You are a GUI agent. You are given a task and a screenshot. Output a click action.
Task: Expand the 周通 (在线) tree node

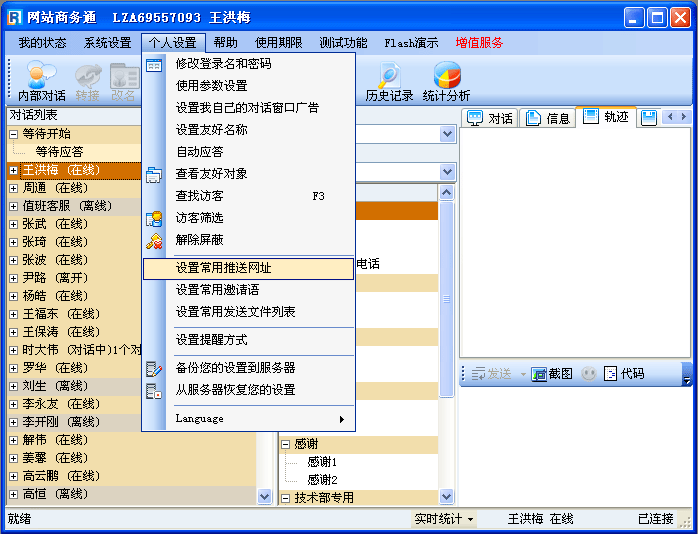pyautogui.click(x=14, y=188)
